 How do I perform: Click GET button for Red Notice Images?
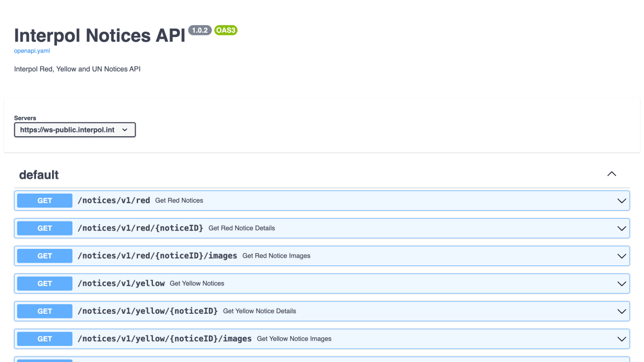45,256
